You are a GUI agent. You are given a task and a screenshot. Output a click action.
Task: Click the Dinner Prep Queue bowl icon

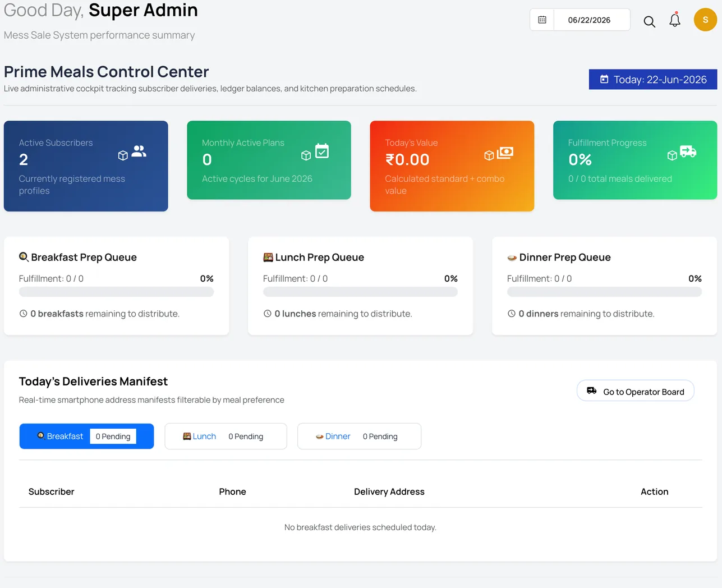pos(512,258)
